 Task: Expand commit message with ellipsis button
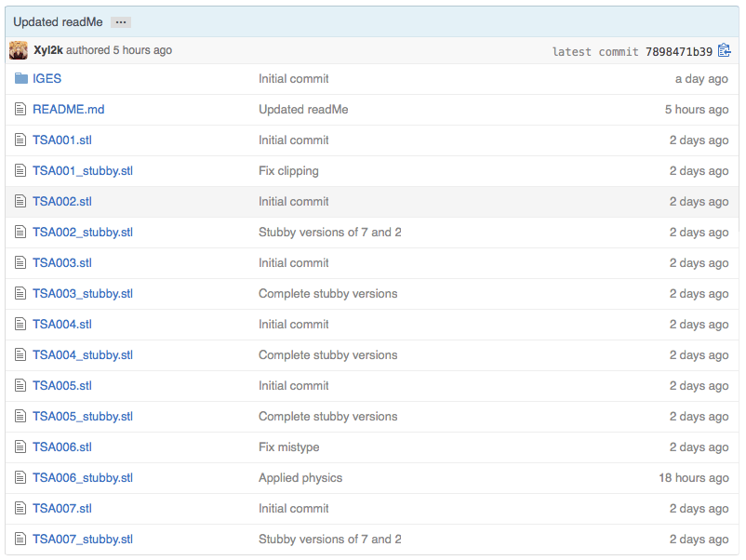point(121,22)
